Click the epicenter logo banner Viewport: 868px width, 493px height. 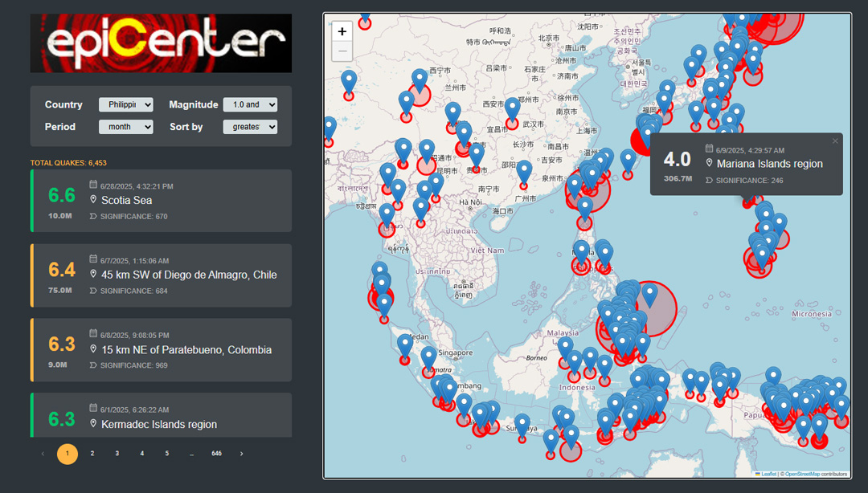[161, 43]
